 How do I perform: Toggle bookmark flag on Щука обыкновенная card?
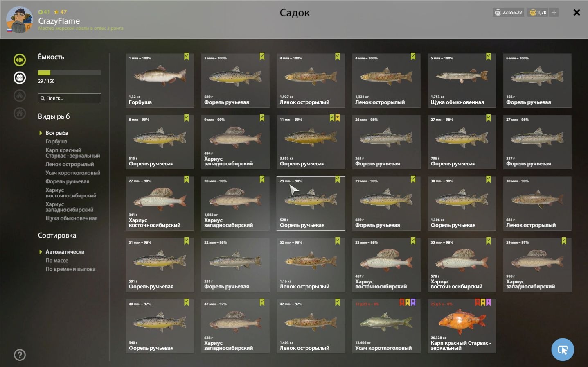[489, 57]
